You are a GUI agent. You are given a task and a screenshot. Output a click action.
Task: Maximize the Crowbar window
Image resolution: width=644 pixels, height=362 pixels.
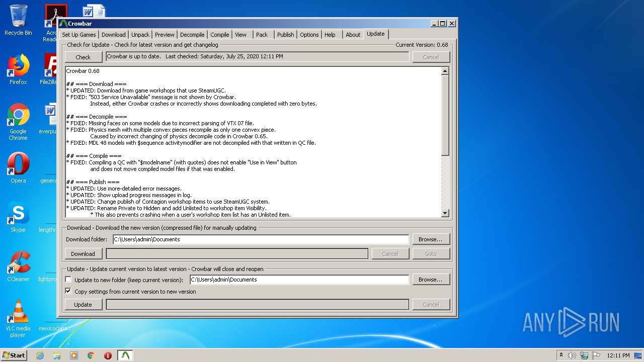pyautogui.click(x=443, y=23)
